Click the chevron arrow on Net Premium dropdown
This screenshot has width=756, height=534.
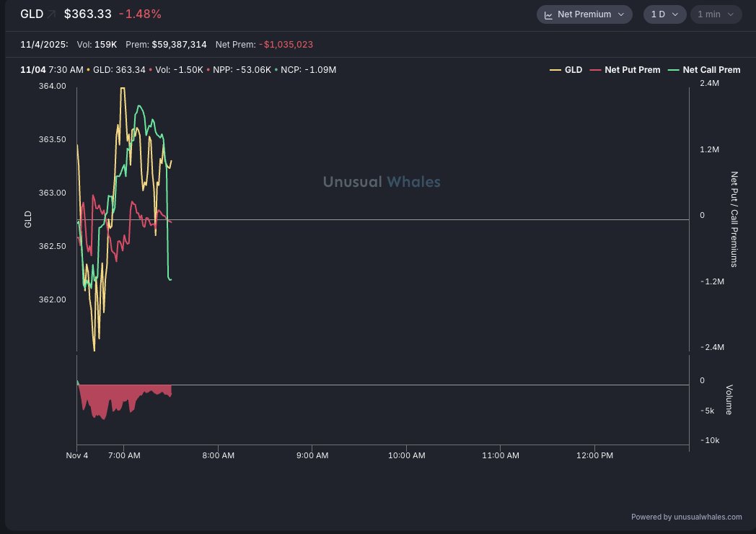coord(621,14)
